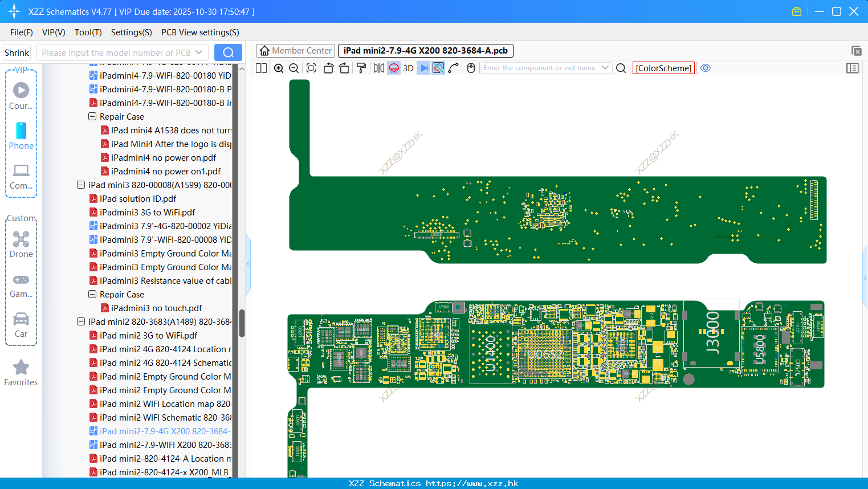The height and width of the screenshot is (489, 868).
Task: Toggle the right side panel icon
Action: 853,68
